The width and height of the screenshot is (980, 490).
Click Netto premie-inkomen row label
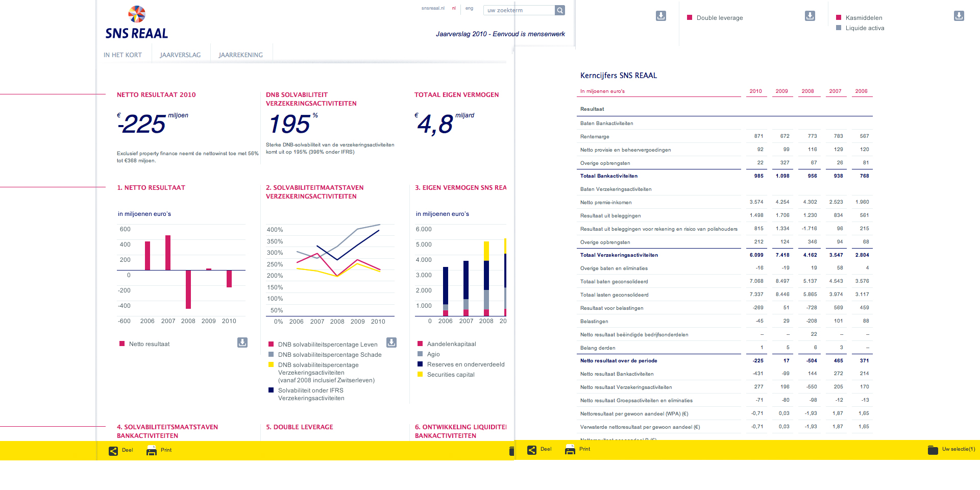606,203
